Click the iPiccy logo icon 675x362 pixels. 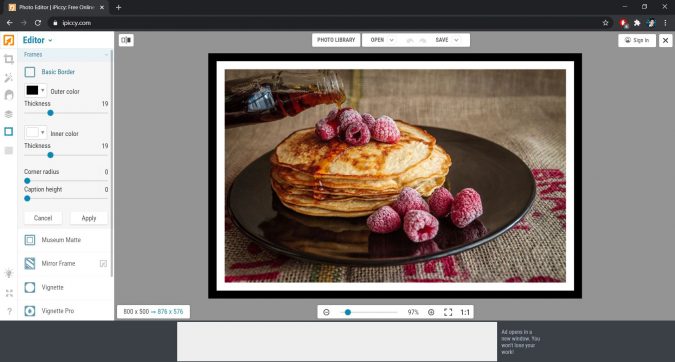pos(9,40)
